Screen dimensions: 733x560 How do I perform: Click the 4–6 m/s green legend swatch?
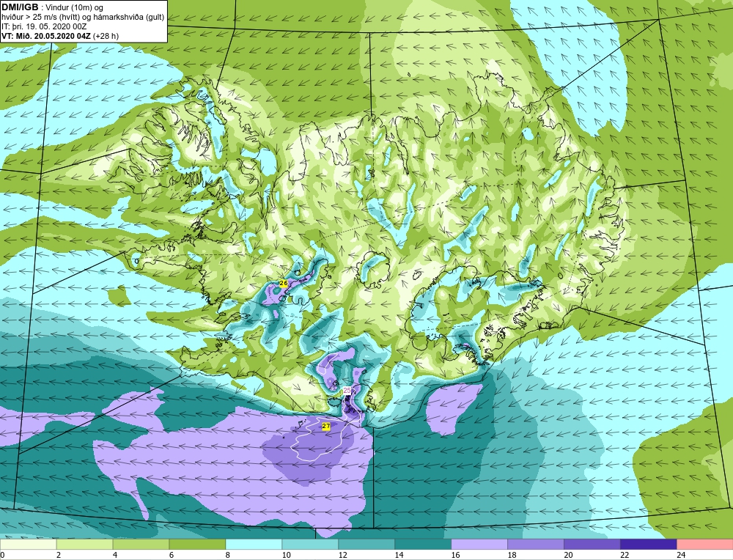tap(141, 545)
